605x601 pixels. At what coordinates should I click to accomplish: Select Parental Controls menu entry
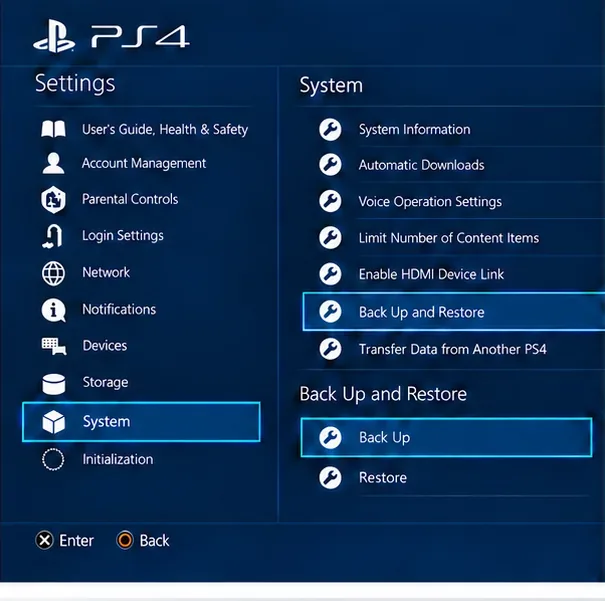pos(130,199)
